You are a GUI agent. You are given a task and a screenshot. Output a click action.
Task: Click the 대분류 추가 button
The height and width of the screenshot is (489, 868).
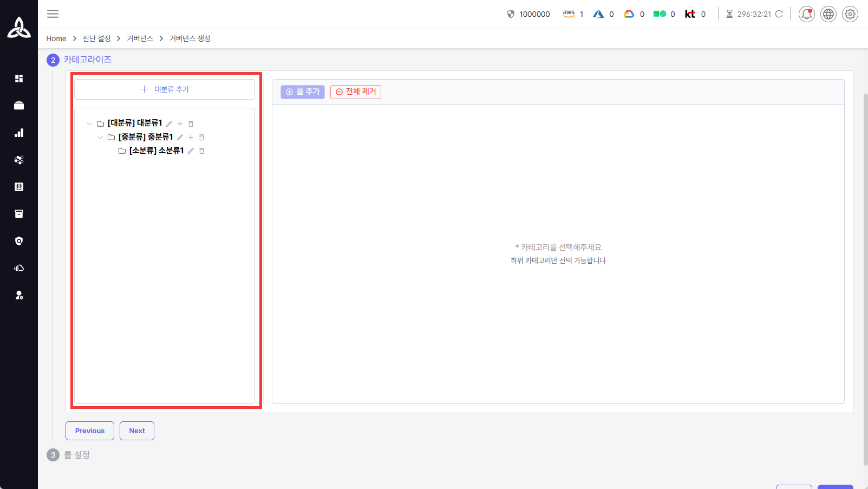[x=165, y=89]
